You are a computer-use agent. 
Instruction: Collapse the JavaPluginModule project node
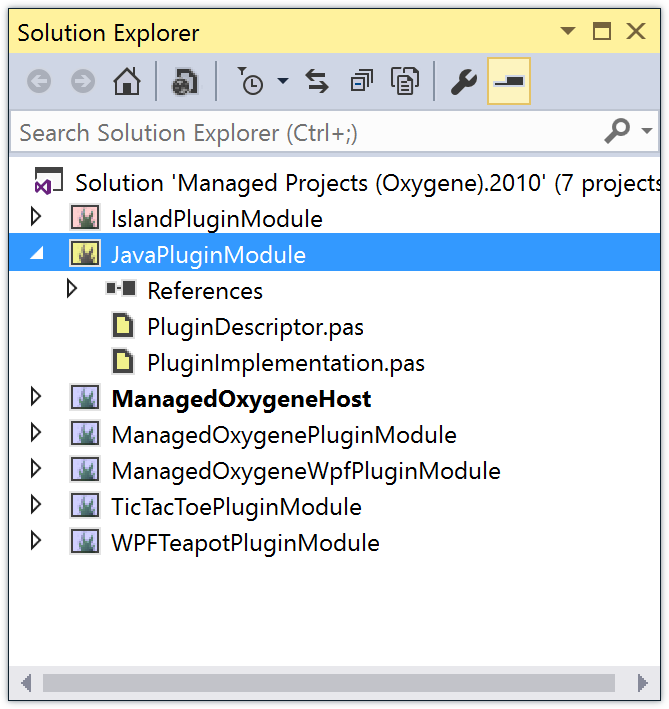click(37, 253)
